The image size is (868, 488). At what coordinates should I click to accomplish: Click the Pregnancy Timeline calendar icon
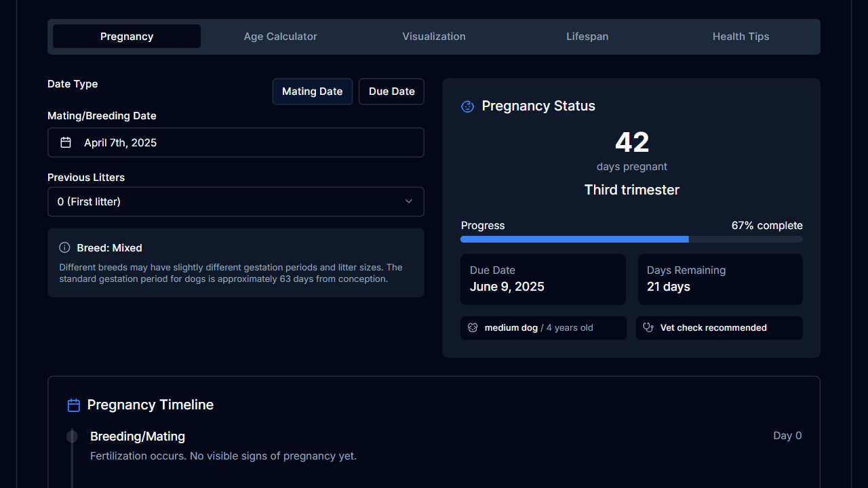73,405
